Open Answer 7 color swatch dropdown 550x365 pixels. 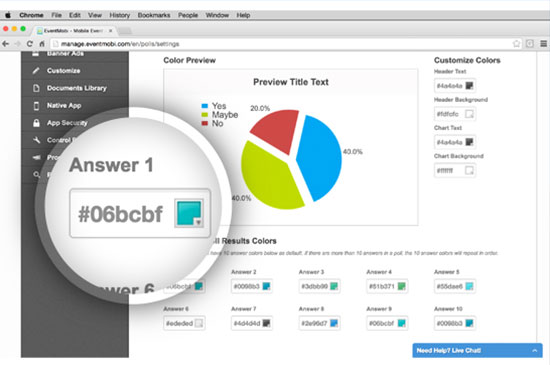point(267,323)
